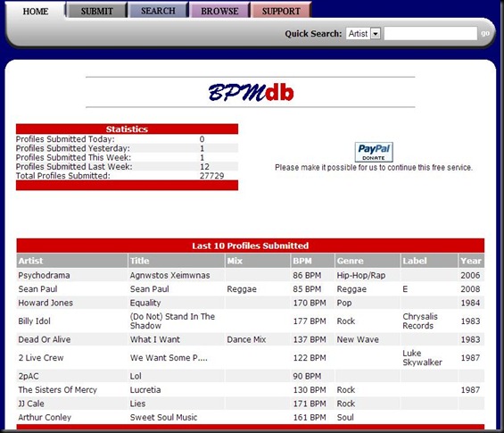Click the go button beside Quick Search

(485, 33)
